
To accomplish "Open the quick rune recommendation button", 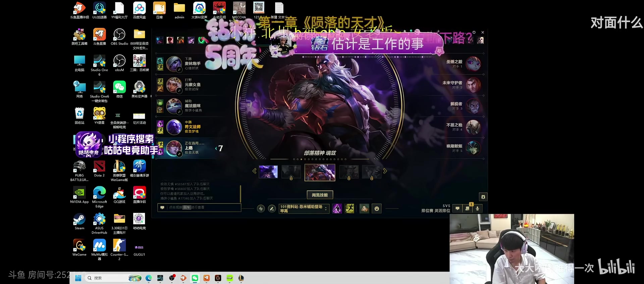I will [x=261, y=209].
